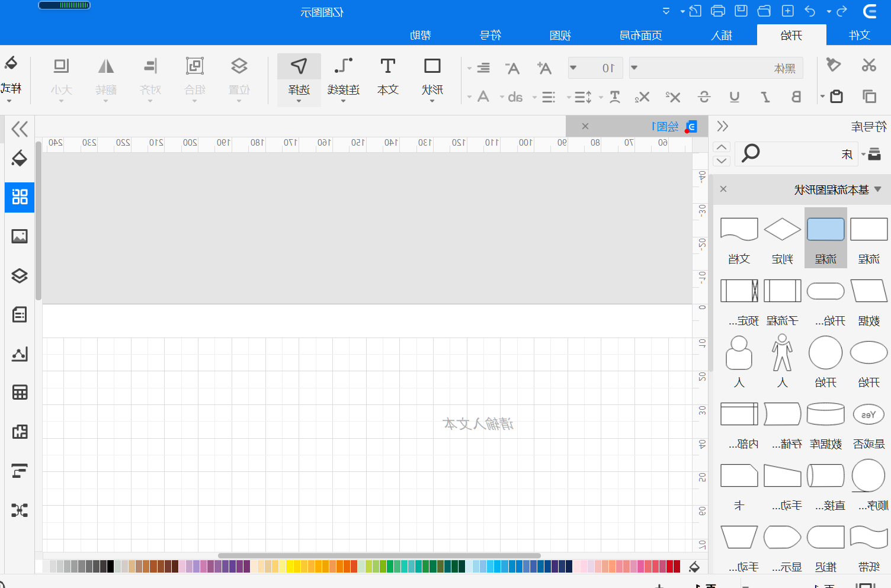The width and height of the screenshot is (891, 588).
Task: Pick the red swatch at palette end
Action: tap(677, 566)
